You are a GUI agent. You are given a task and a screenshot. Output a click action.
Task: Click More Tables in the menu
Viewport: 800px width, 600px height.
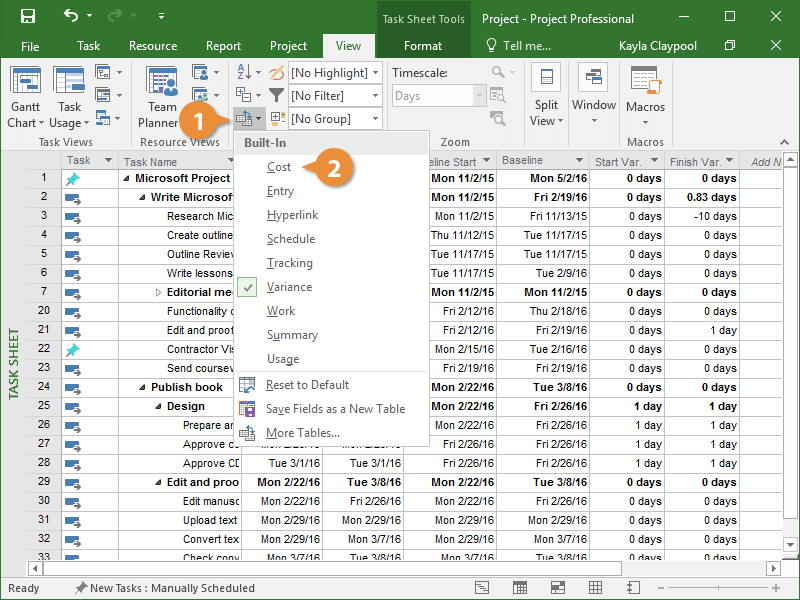pyautogui.click(x=302, y=433)
